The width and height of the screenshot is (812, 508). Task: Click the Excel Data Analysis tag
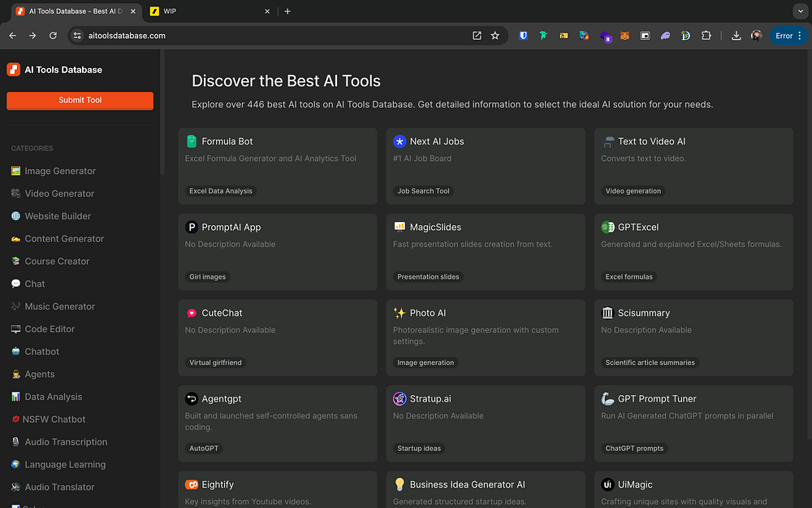tap(221, 191)
